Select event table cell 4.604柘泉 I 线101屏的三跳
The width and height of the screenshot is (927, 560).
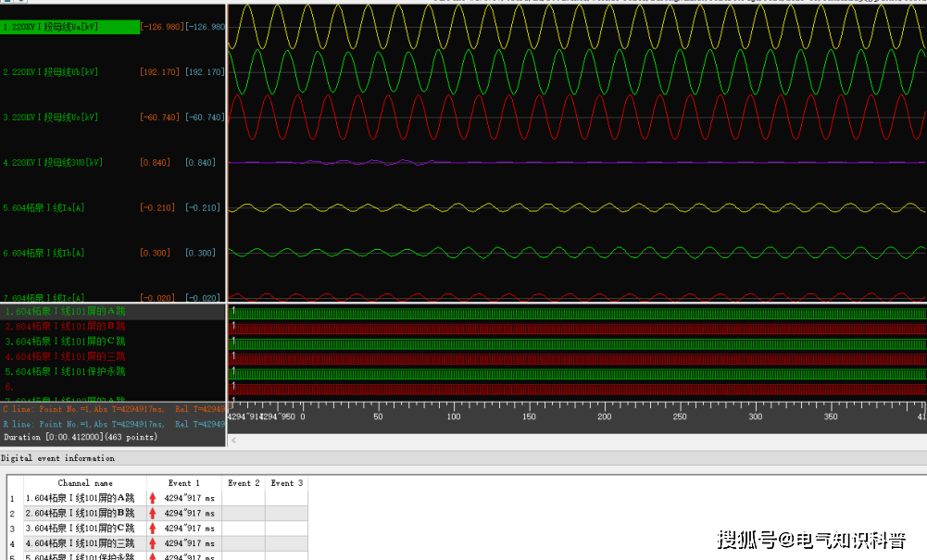tap(85, 543)
